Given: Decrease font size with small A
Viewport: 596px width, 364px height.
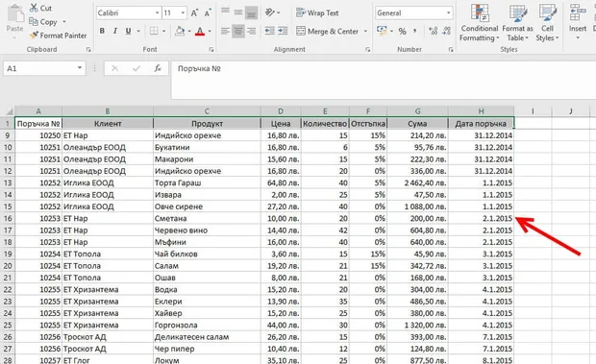Looking at the screenshot, I should click(208, 12).
